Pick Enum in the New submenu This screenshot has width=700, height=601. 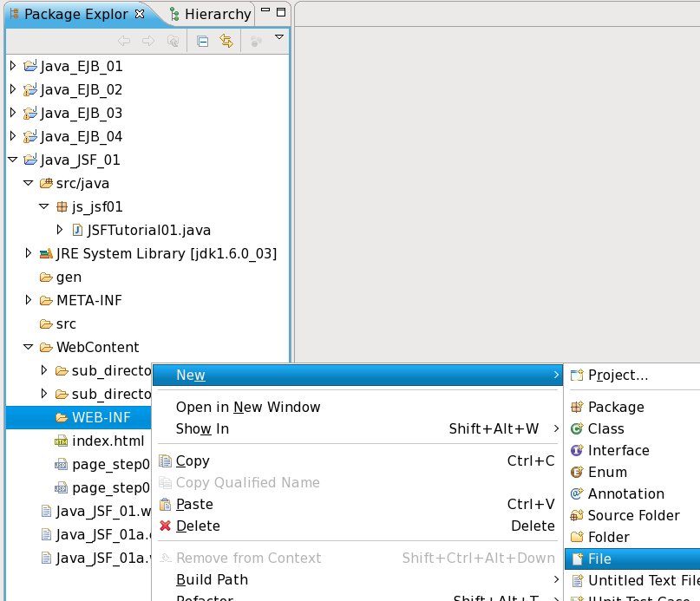pyautogui.click(x=607, y=472)
